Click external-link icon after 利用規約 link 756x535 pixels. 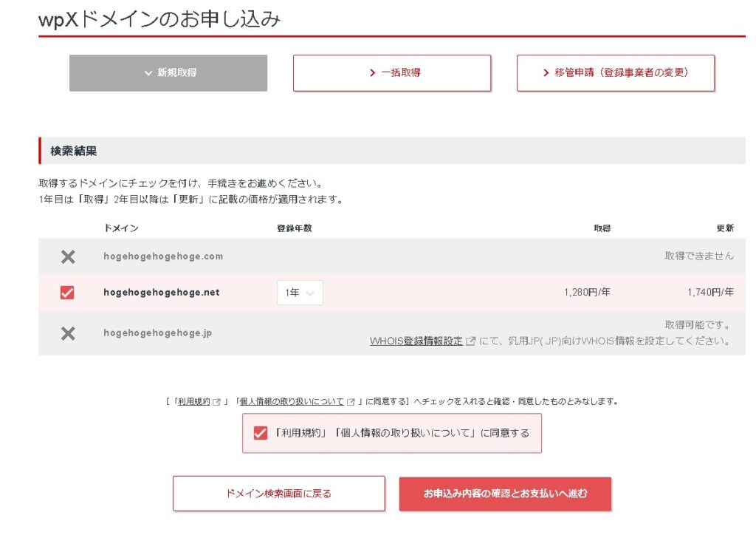(x=216, y=402)
